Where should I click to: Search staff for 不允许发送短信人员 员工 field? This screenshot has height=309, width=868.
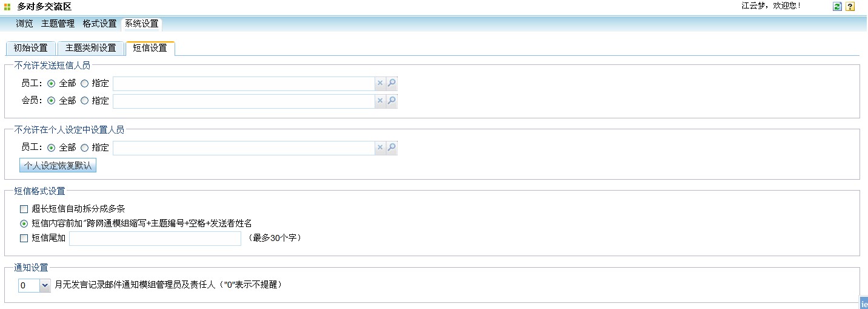coord(392,84)
